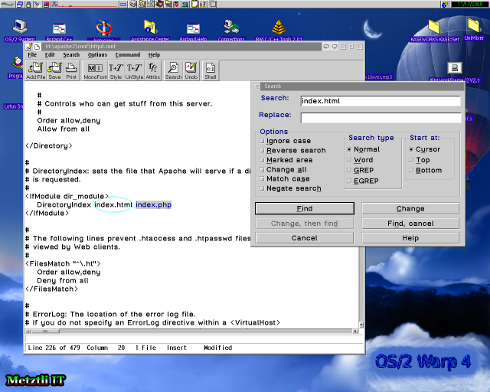Viewport: 490px width, 392px height.
Task: Open the Command menu
Action: 128,55
